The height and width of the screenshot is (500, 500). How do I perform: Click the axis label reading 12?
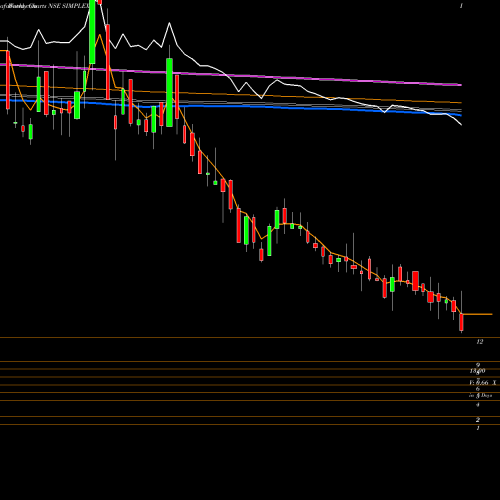pos(480,342)
